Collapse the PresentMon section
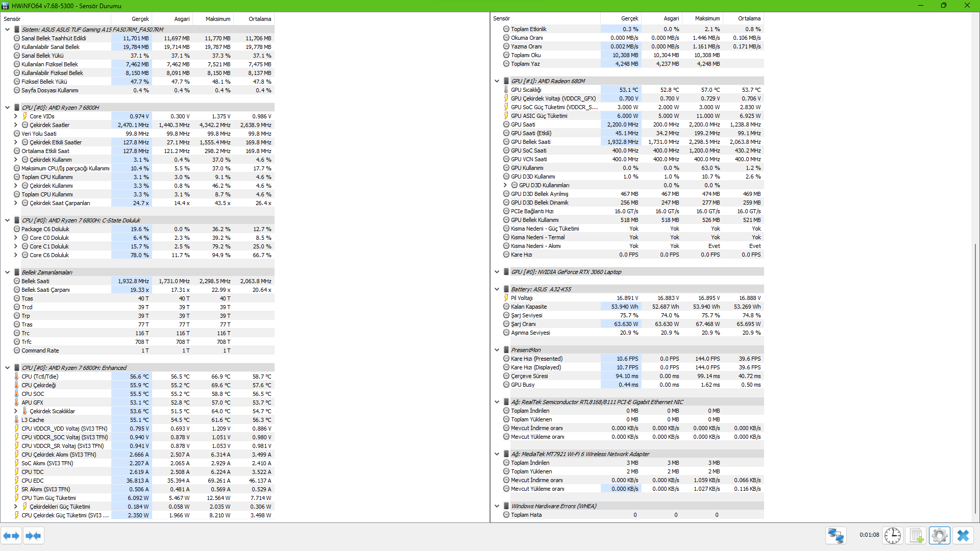Image resolution: width=980 pixels, height=551 pixels. (x=497, y=350)
